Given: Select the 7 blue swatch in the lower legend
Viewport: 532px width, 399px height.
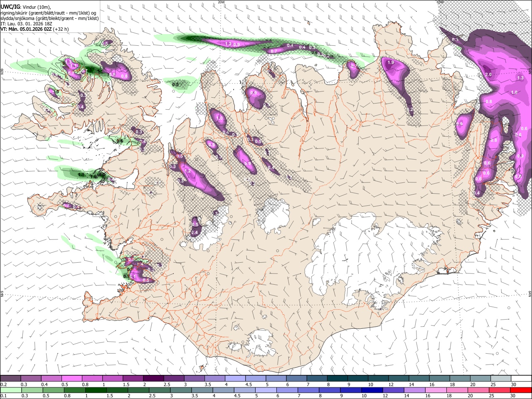Looking at the screenshot, I should [308, 390].
